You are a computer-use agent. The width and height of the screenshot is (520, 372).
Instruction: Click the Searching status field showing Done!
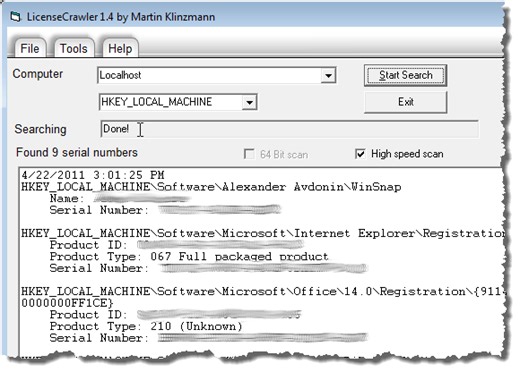coord(289,129)
